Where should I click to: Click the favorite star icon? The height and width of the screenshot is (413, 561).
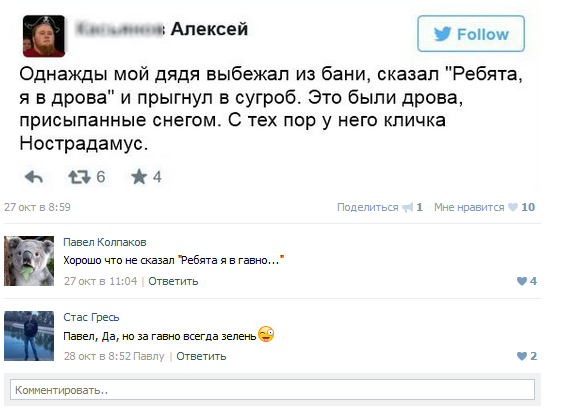point(139,177)
